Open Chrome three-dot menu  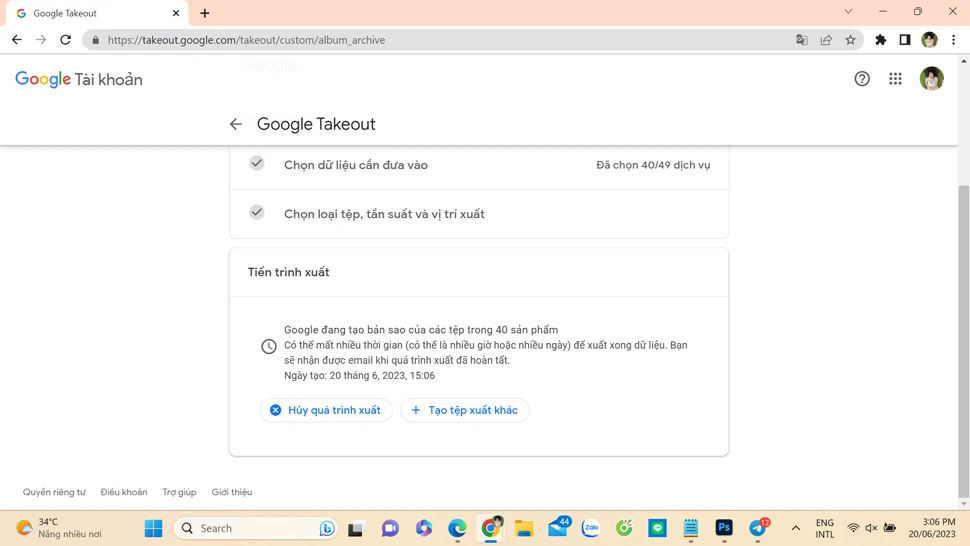(x=953, y=40)
